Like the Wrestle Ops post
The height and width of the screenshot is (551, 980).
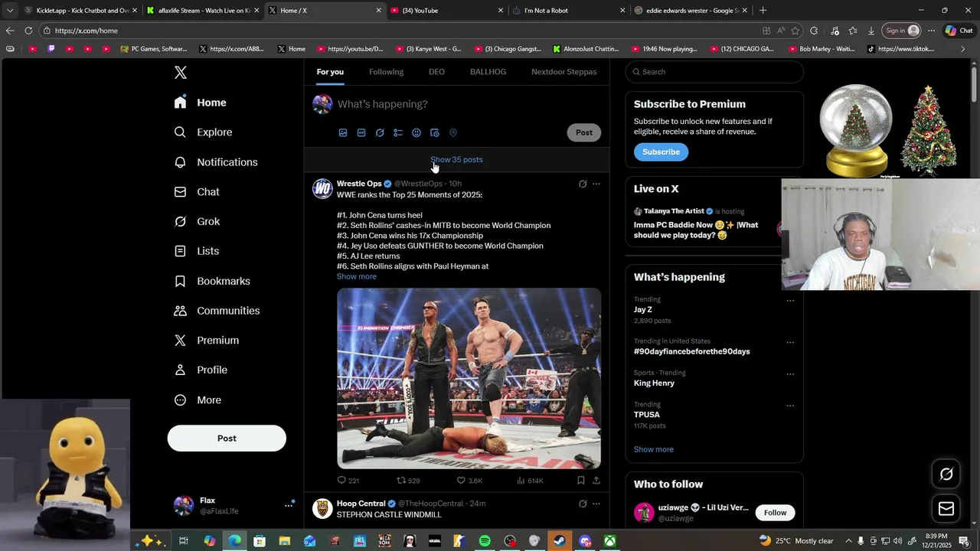pyautogui.click(x=469, y=481)
